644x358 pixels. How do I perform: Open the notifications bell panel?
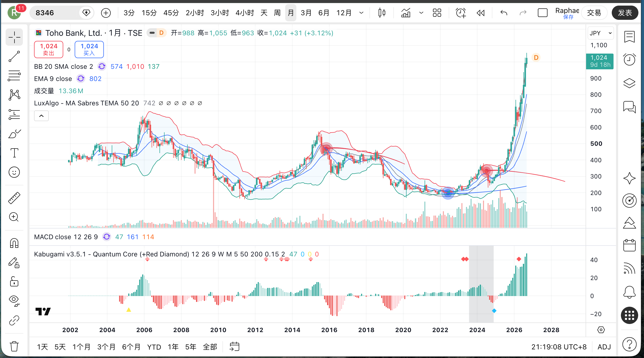(x=630, y=292)
